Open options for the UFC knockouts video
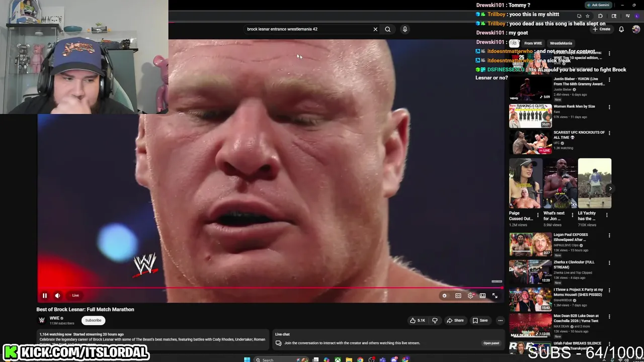This screenshot has width=644, height=362. 609,133
